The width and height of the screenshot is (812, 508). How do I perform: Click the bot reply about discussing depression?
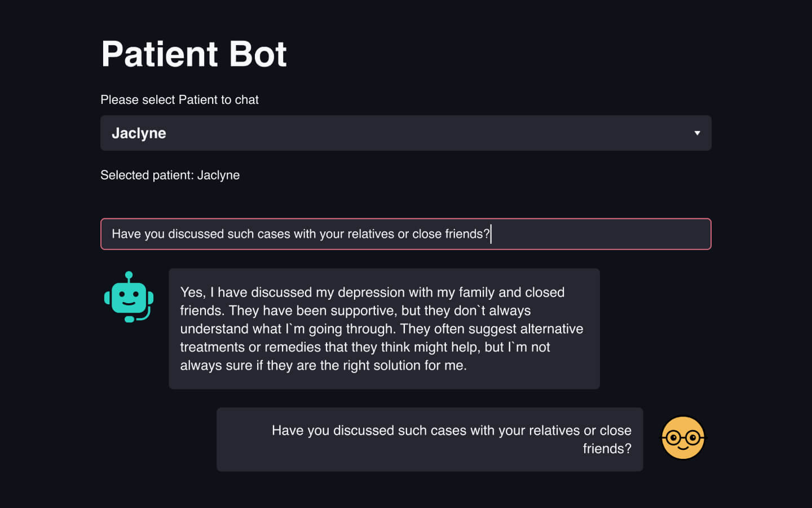coord(384,329)
